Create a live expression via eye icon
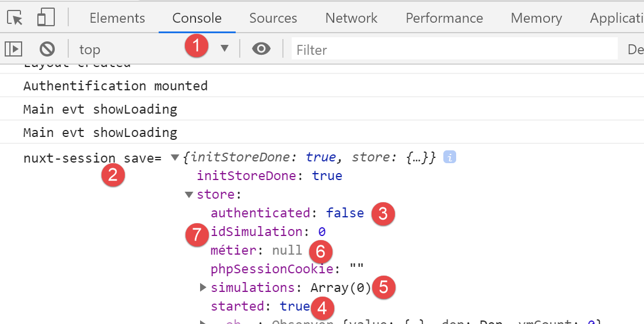Screen dimensions: 644x324 (261, 49)
